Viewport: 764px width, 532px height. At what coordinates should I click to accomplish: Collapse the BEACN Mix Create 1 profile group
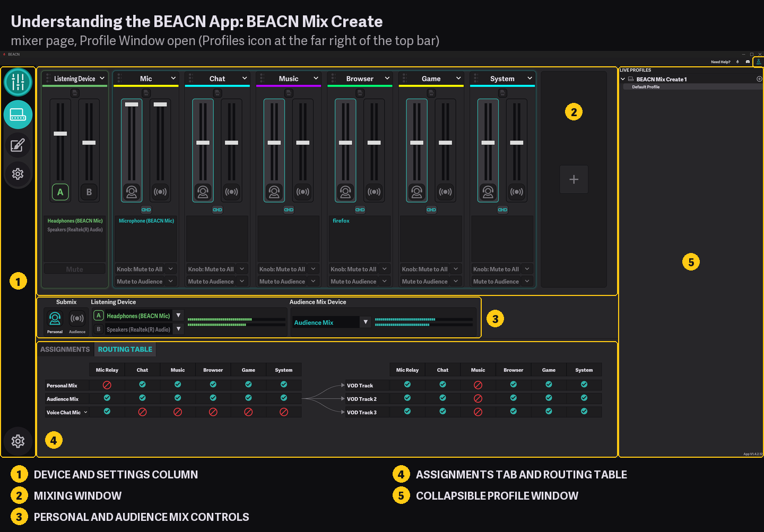[x=623, y=79]
